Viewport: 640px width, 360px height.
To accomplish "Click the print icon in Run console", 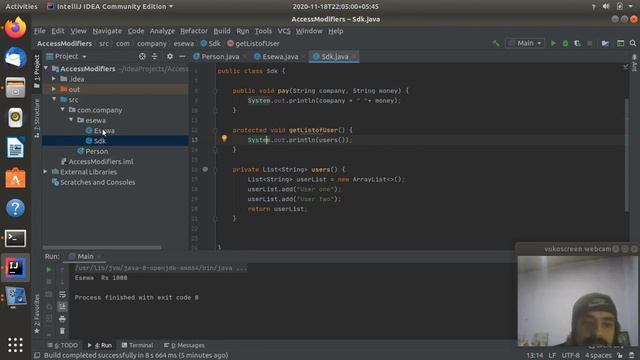I will pos(62,319).
